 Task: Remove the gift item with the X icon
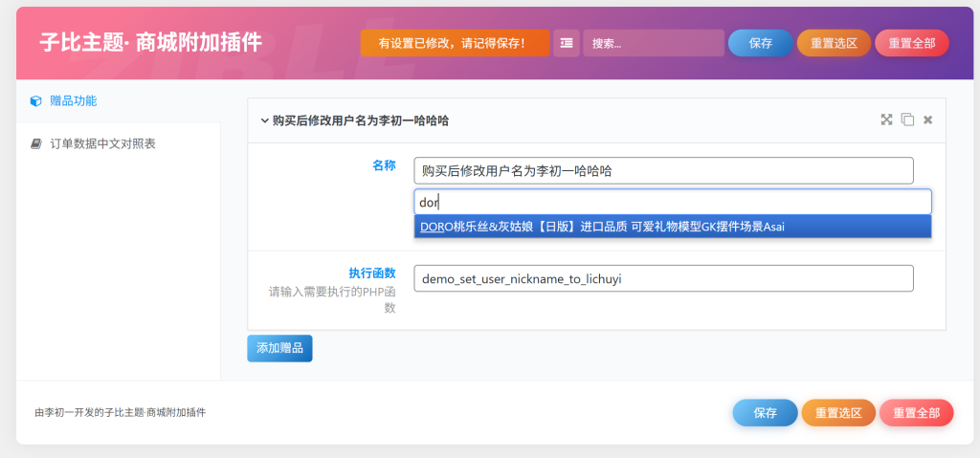pyautogui.click(x=927, y=120)
